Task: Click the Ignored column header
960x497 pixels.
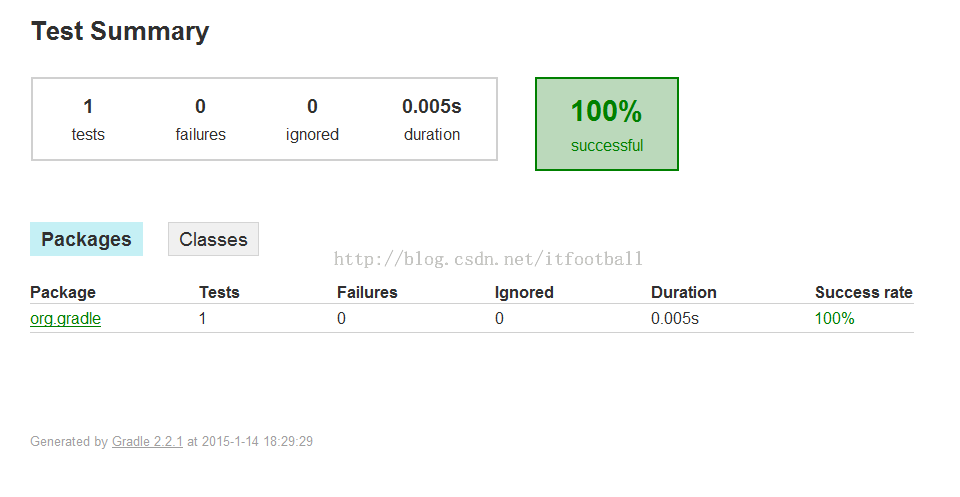Action: coord(524,293)
